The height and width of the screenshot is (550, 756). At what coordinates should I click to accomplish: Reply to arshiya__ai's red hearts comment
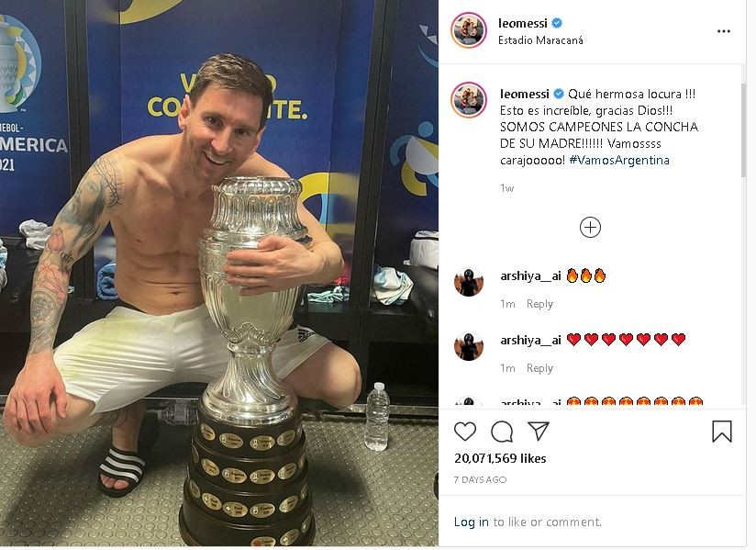coord(539,368)
